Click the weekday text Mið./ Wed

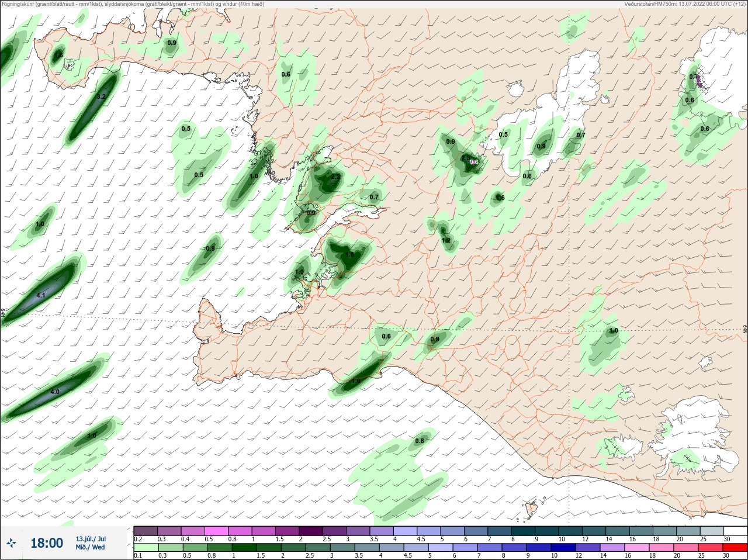[90, 547]
